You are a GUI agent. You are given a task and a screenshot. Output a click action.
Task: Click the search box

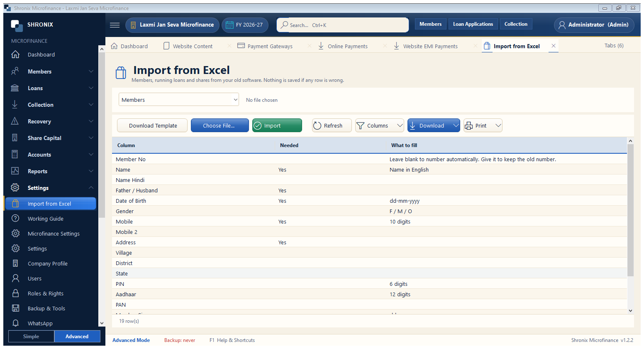343,25
